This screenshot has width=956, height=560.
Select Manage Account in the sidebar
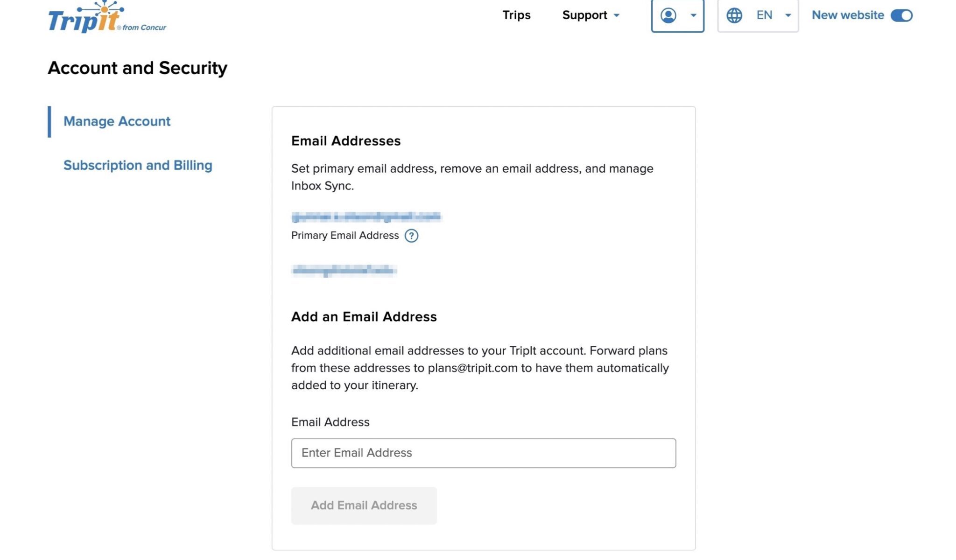tap(117, 121)
